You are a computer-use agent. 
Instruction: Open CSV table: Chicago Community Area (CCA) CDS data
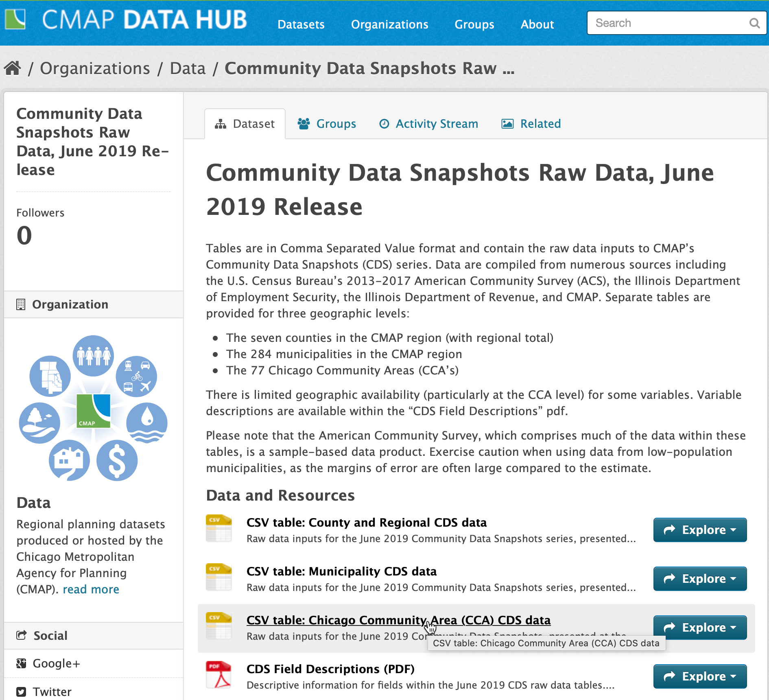(x=399, y=620)
